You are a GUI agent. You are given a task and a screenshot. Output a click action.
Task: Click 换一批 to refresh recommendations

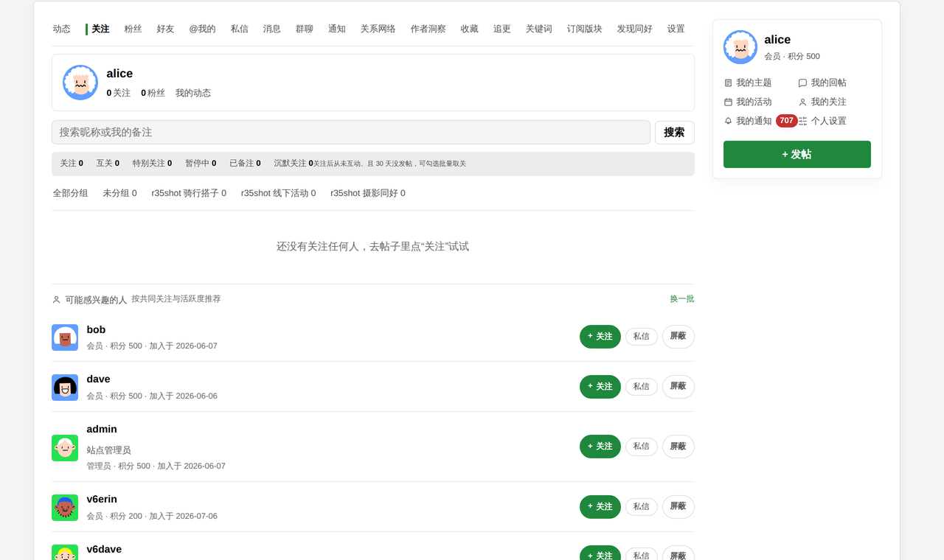[x=681, y=299]
